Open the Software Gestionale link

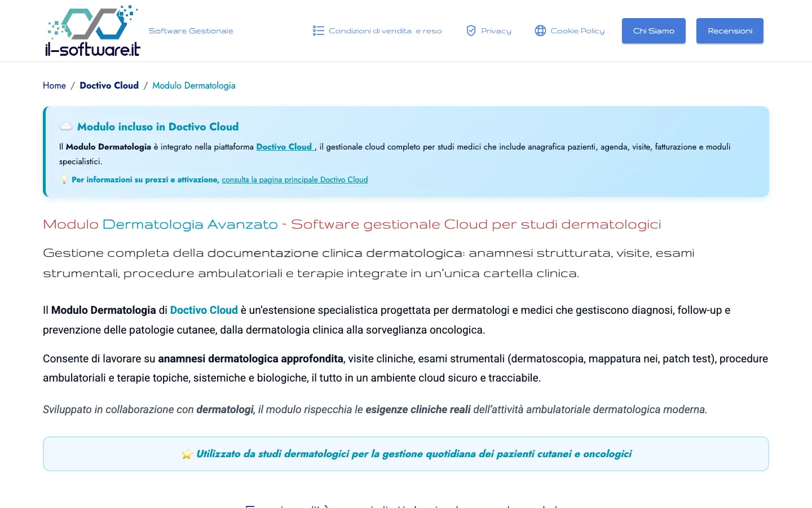pyautogui.click(x=191, y=31)
